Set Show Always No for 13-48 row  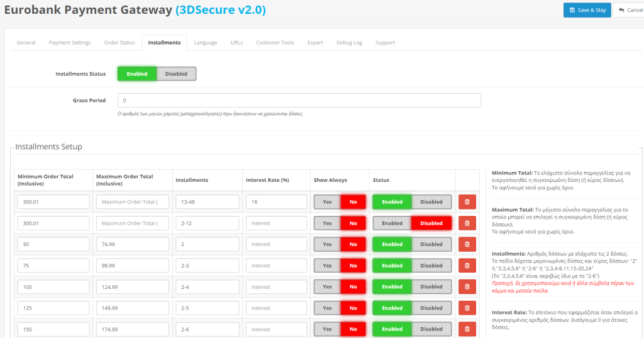point(353,202)
